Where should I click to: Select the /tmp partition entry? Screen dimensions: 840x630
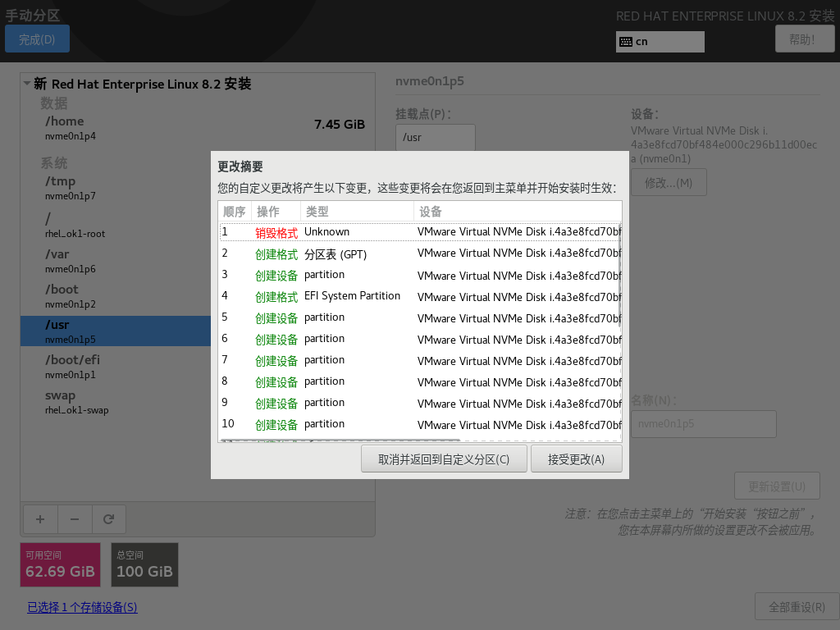(x=116, y=188)
